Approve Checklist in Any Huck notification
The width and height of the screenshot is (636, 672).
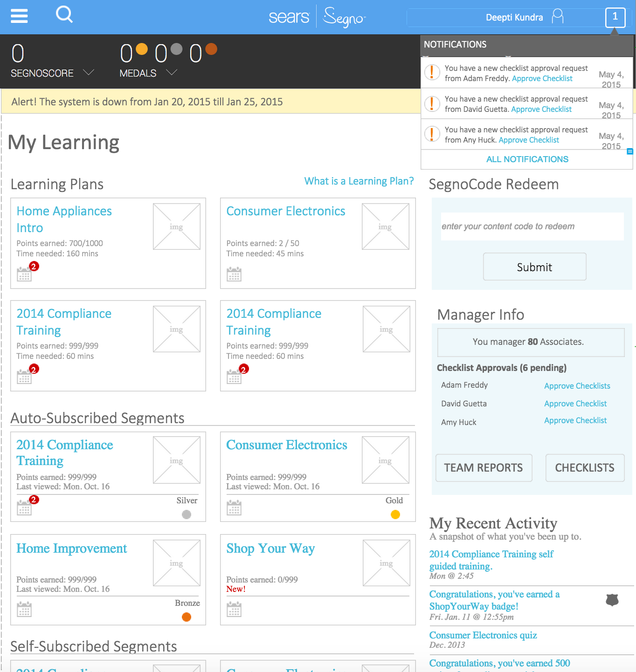[x=529, y=140]
